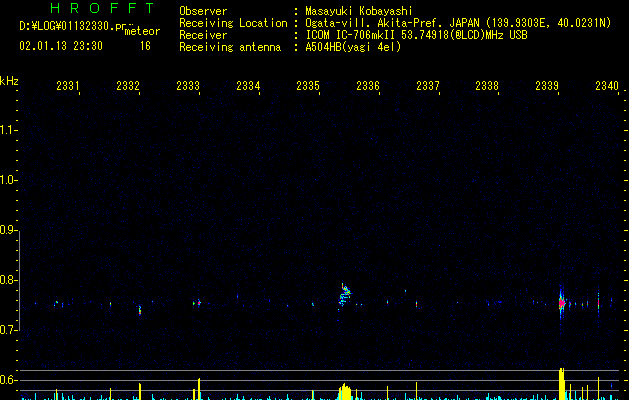Click the 0.6 kHz frequency label
Viewport: 629px width, 400px height.
pyautogui.click(x=8, y=380)
